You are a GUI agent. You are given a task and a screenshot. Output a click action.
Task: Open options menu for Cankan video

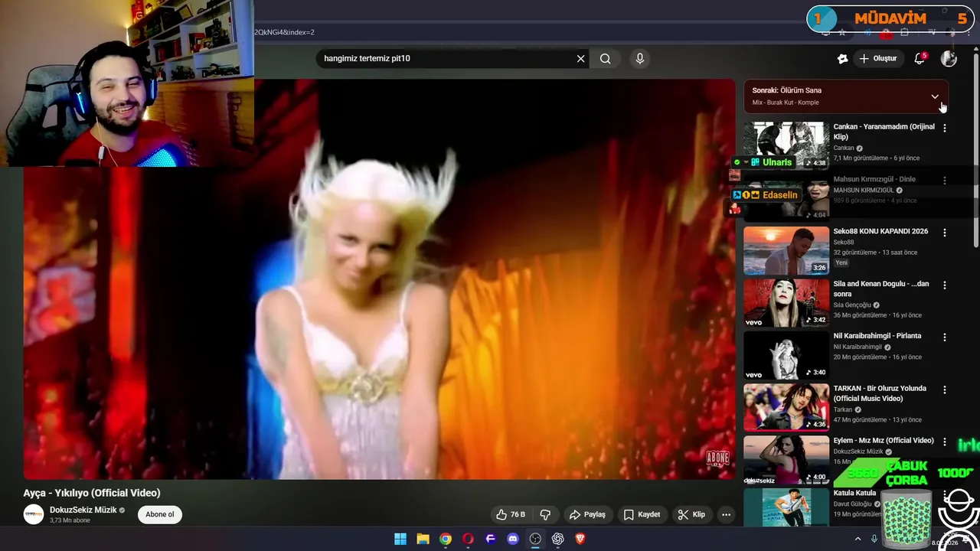(x=945, y=128)
